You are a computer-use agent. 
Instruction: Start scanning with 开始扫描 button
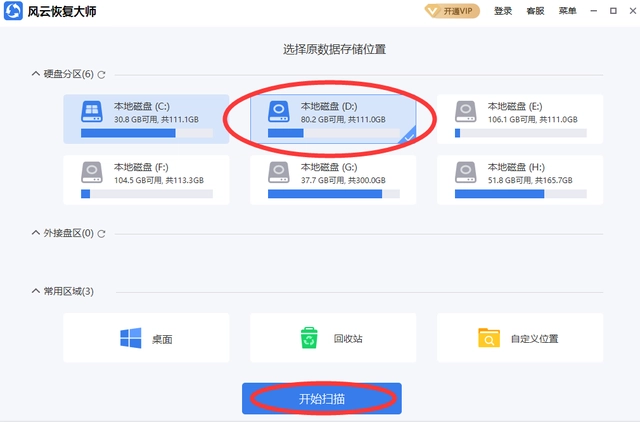tap(322, 398)
